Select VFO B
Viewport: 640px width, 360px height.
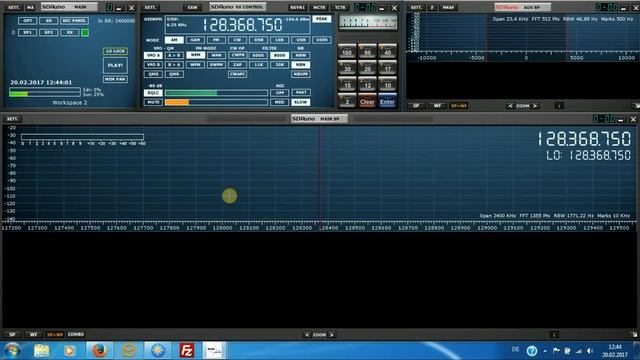pos(153,65)
